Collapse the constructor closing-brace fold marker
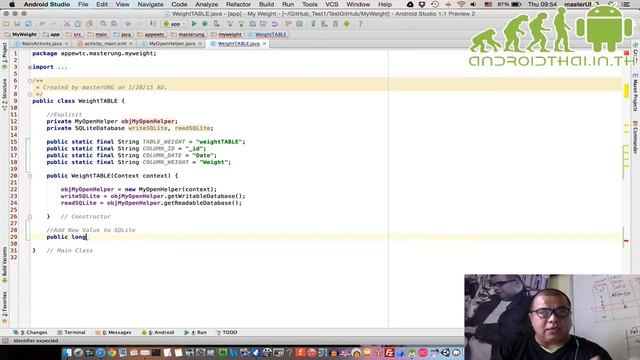The image size is (640, 360). coord(30,217)
